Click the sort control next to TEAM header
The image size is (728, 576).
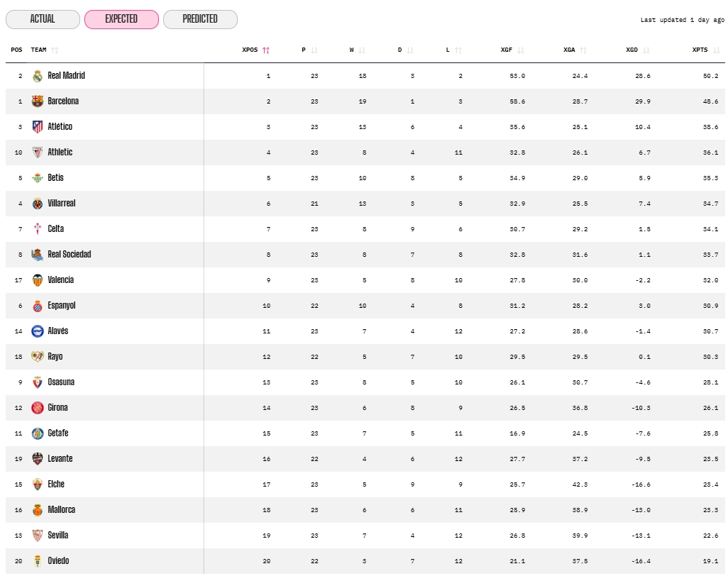pyautogui.click(x=54, y=50)
